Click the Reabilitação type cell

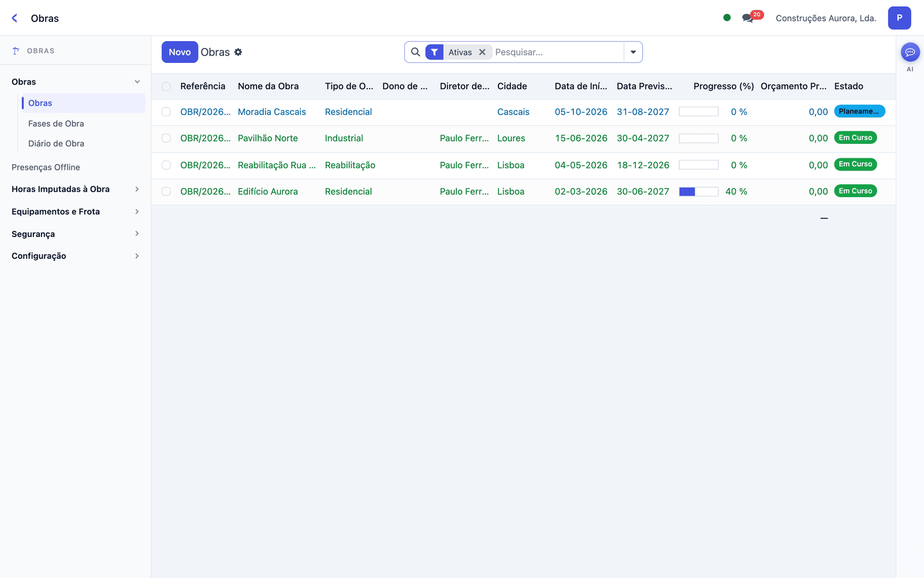point(350,165)
